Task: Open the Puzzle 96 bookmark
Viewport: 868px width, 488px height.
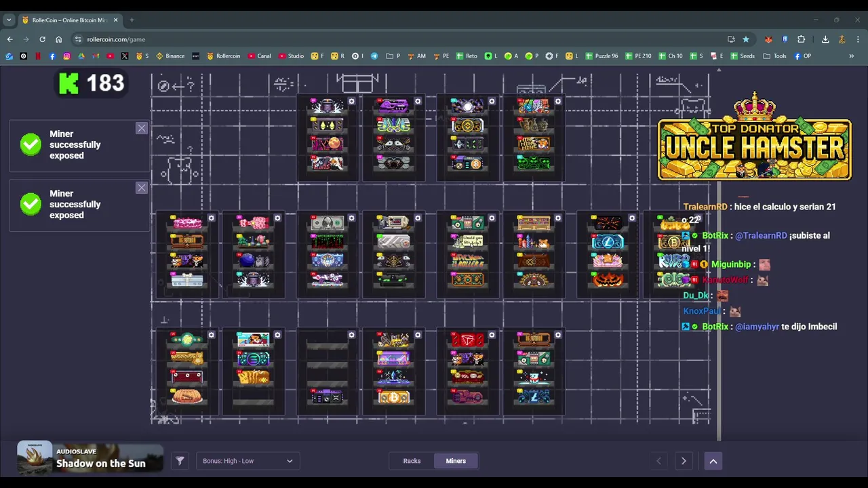Action: pos(601,56)
